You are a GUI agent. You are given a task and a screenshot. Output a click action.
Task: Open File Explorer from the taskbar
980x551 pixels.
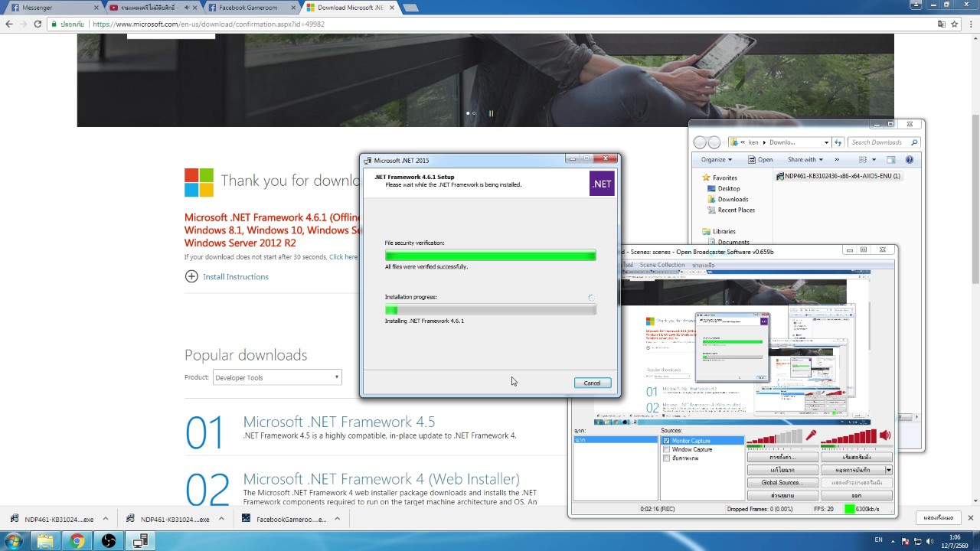pyautogui.click(x=45, y=541)
